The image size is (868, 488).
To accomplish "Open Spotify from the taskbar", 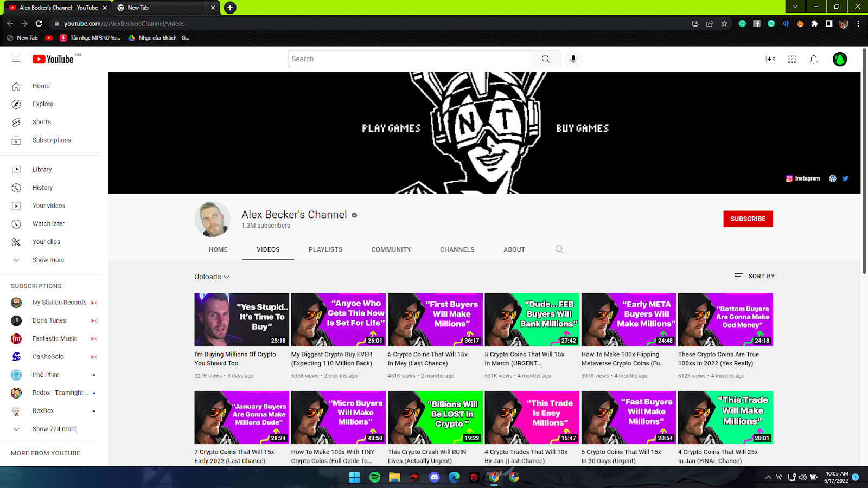I will (x=375, y=477).
